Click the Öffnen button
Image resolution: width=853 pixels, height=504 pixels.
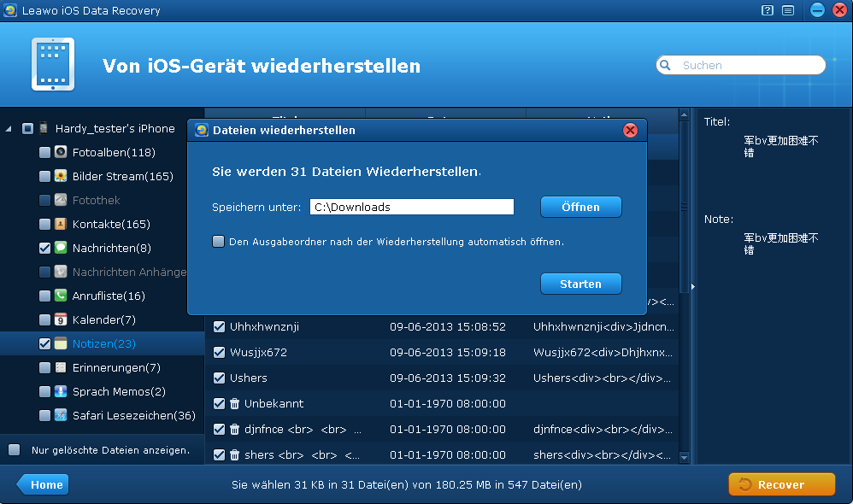pyautogui.click(x=580, y=207)
